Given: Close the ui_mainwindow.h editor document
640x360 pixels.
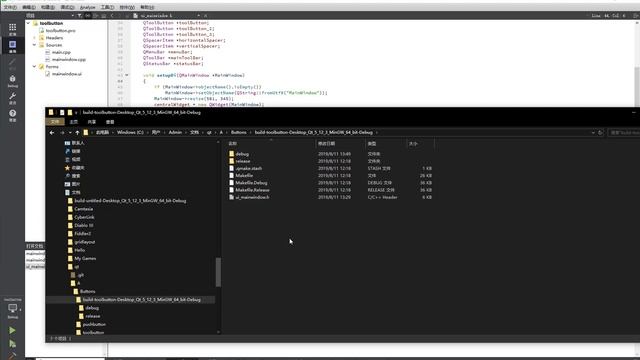Looking at the screenshot, I should 205,16.
